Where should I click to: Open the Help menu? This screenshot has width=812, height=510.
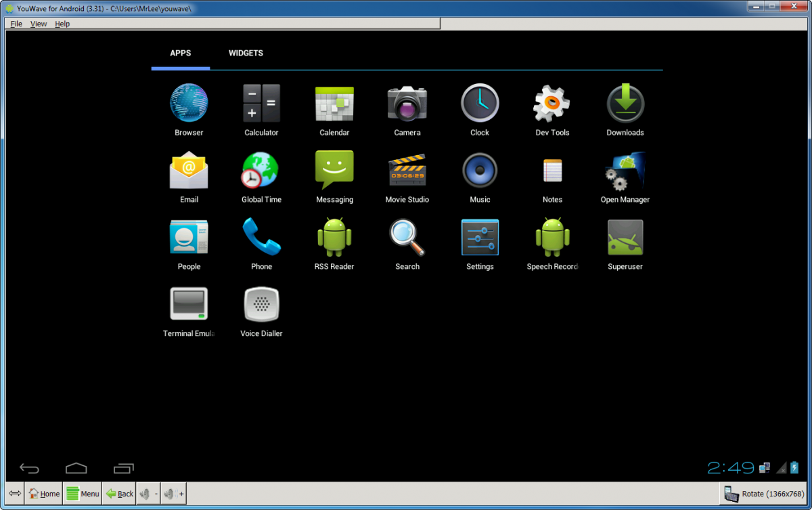[x=62, y=24]
